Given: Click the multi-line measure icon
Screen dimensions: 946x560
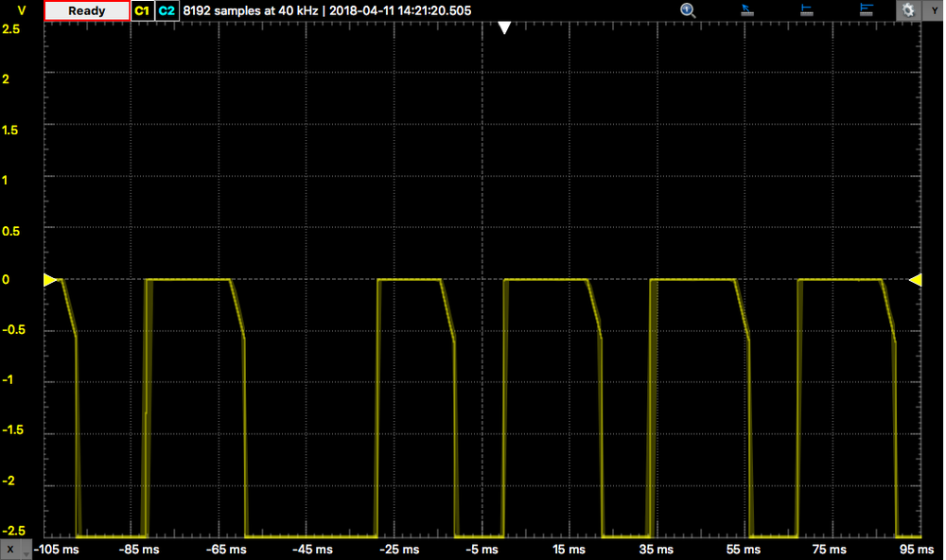Looking at the screenshot, I should (866, 10).
